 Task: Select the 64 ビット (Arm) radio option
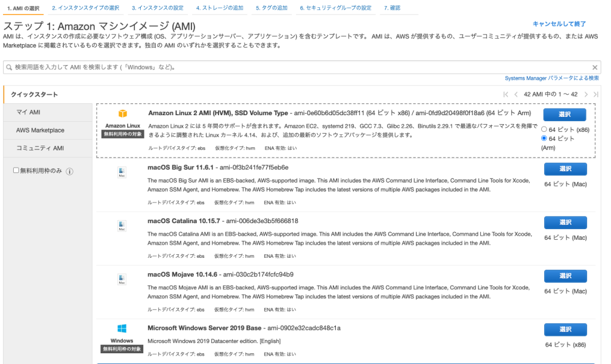544,138
